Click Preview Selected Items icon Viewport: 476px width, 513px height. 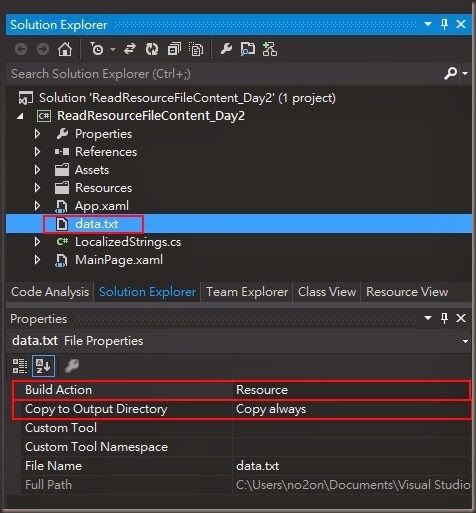coord(248,49)
